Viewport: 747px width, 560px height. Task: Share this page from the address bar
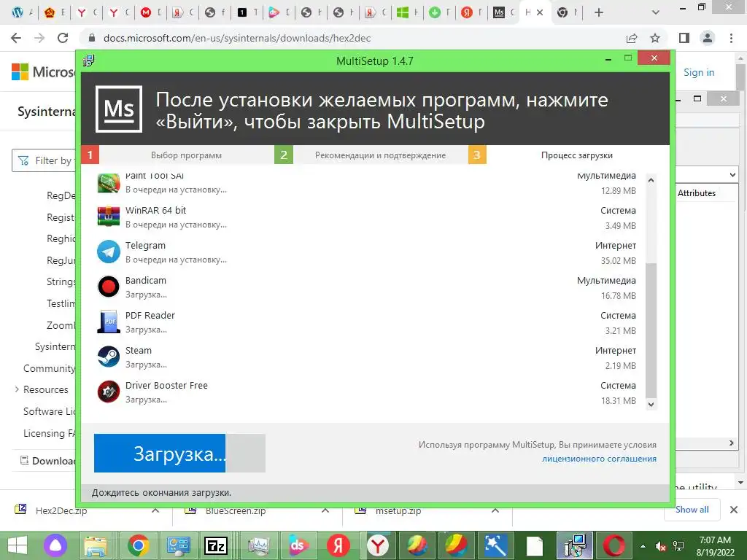[x=632, y=38]
